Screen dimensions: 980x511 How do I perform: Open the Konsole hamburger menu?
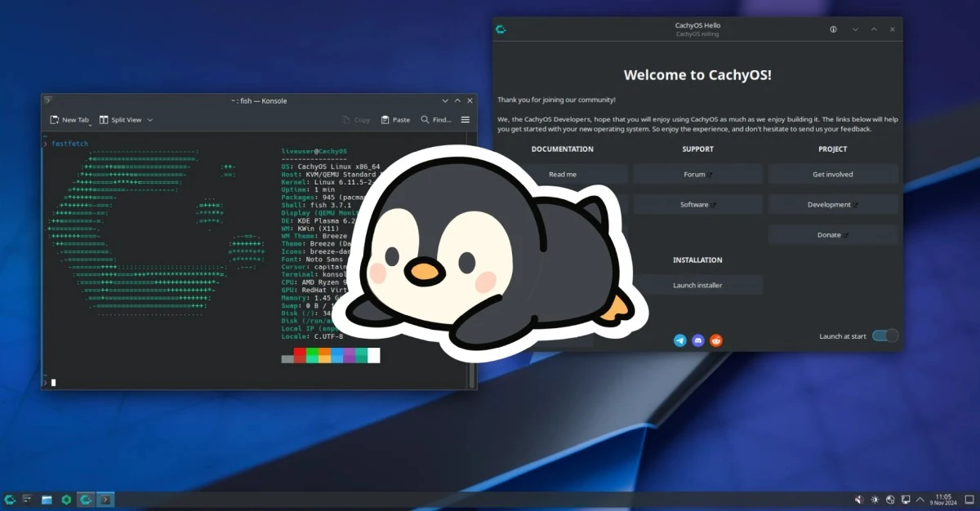click(465, 120)
